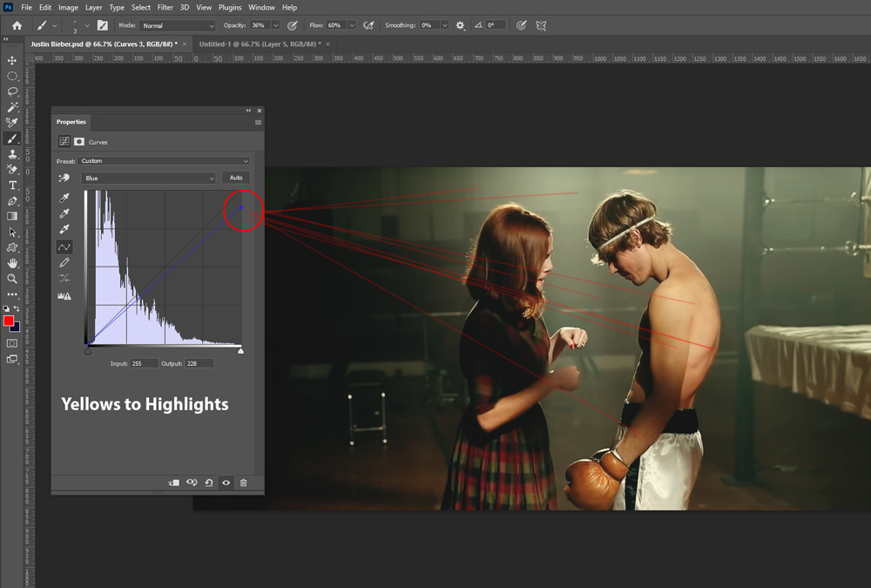
Task: Open the Window menu
Action: (261, 7)
